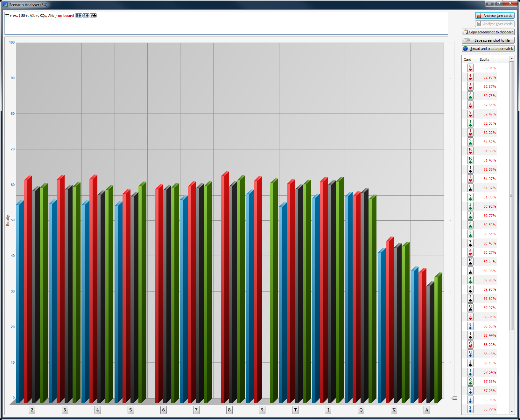Viewport: 520px width, 420px height.
Task: Select the 9 of diamonds card icon
Action: pyautogui.click(x=470, y=326)
